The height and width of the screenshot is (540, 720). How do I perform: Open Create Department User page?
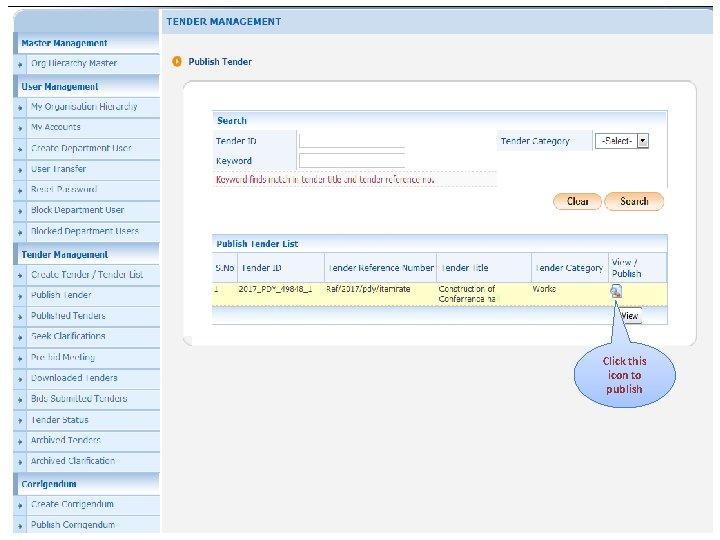pyautogui.click(x=81, y=148)
